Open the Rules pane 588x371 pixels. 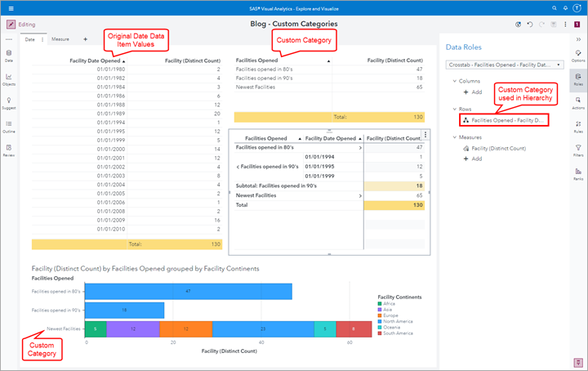click(x=578, y=127)
